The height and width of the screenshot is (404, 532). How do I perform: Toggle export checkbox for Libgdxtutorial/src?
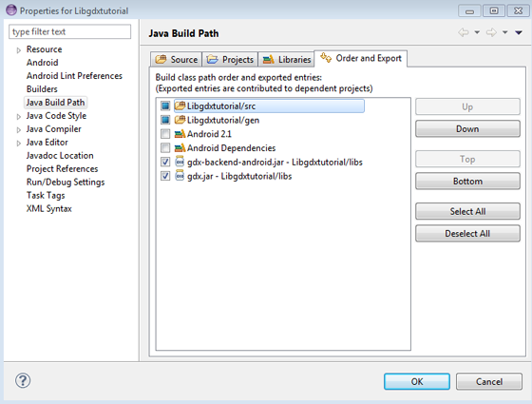[165, 106]
